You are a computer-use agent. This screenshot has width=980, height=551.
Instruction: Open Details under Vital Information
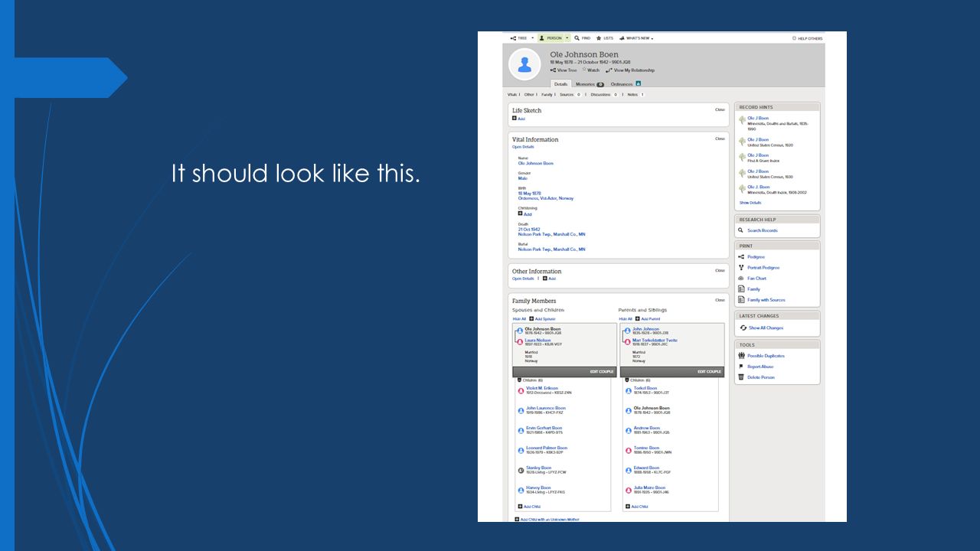523,147
